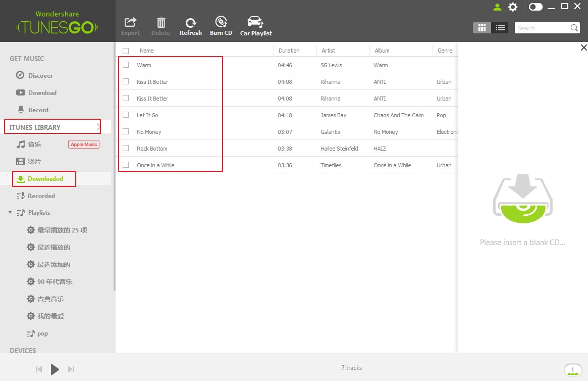Click the sidebar vertical scrollbar
This screenshot has height=381, width=588.
[114, 167]
